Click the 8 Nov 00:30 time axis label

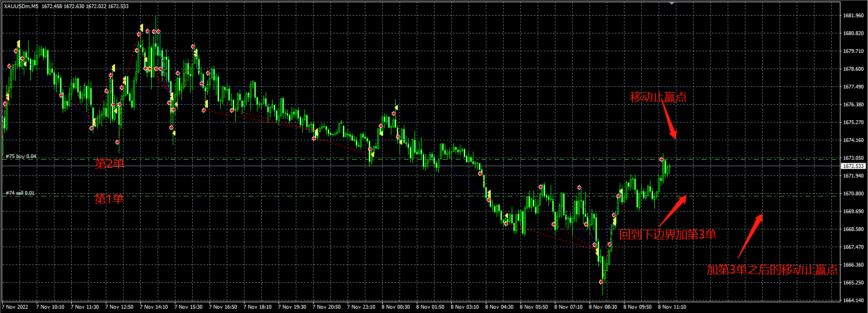pyautogui.click(x=396, y=307)
